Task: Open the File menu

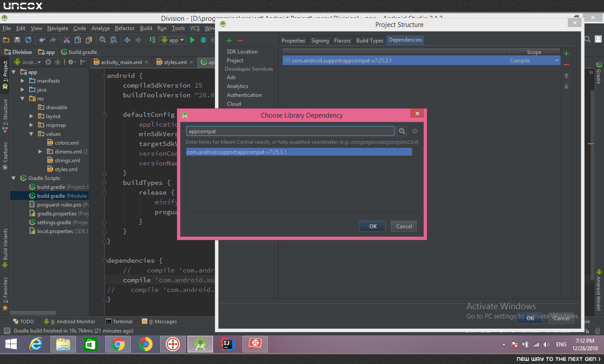Action: tap(7, 28)
